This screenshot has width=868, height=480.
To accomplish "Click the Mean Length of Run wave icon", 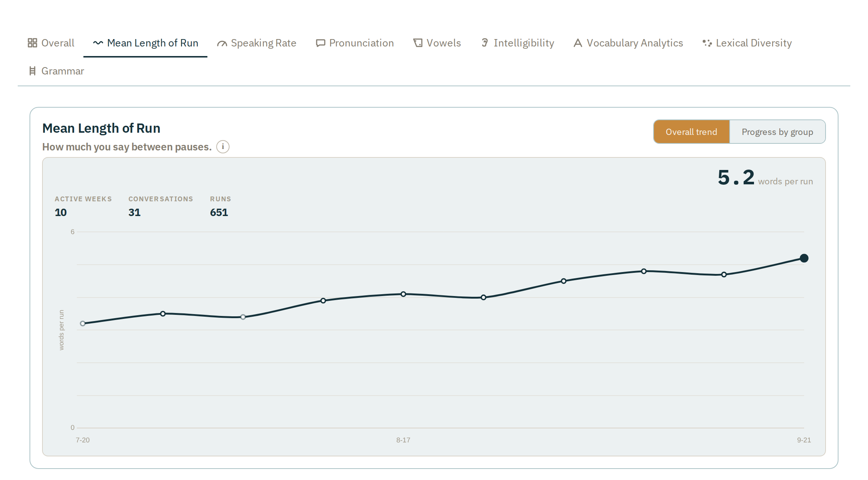I will point(98,43).
